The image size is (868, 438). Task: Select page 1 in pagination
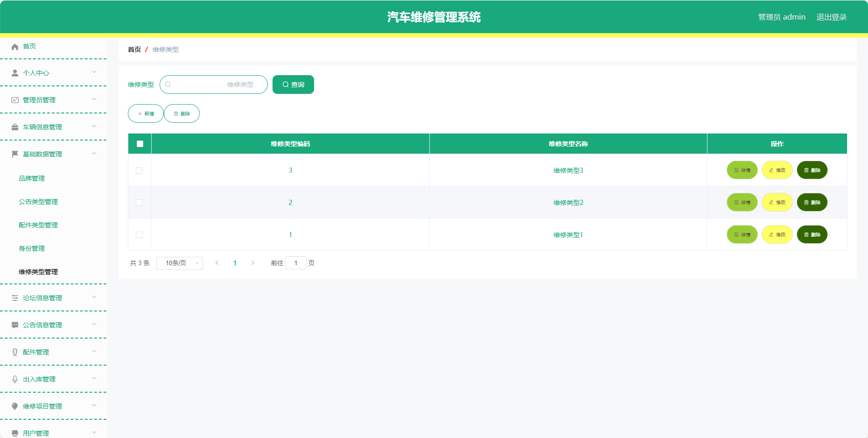tap(235, 263)
